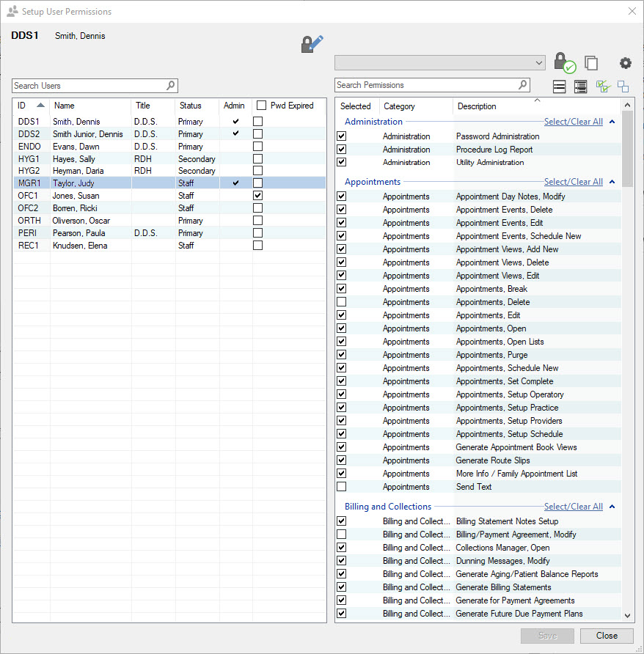Select user row Smith Junior, Dennis
The height and width of the screenshot is (654, 644).
(x=169, y=134)
